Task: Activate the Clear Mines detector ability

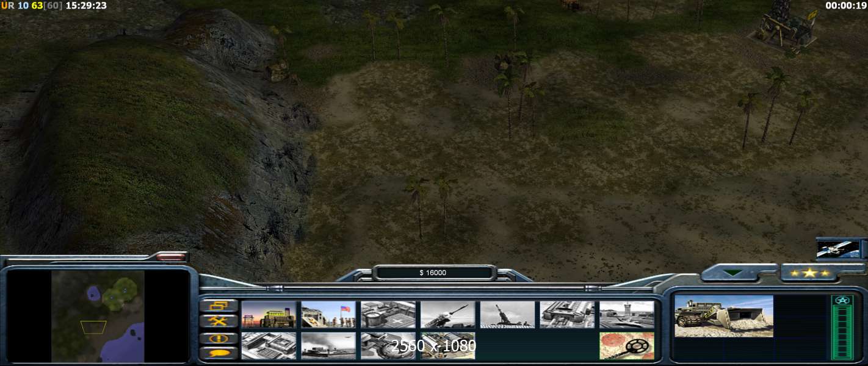Action: (x=627, y=346)
